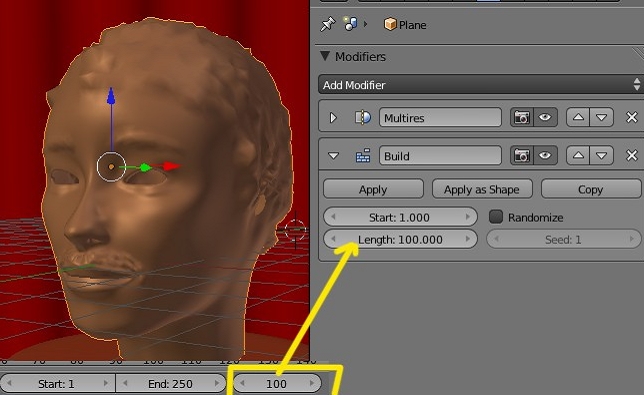Toggle viewport eye for Build modifier
Viewport: 644px width, 395px height.
[545, 156]
